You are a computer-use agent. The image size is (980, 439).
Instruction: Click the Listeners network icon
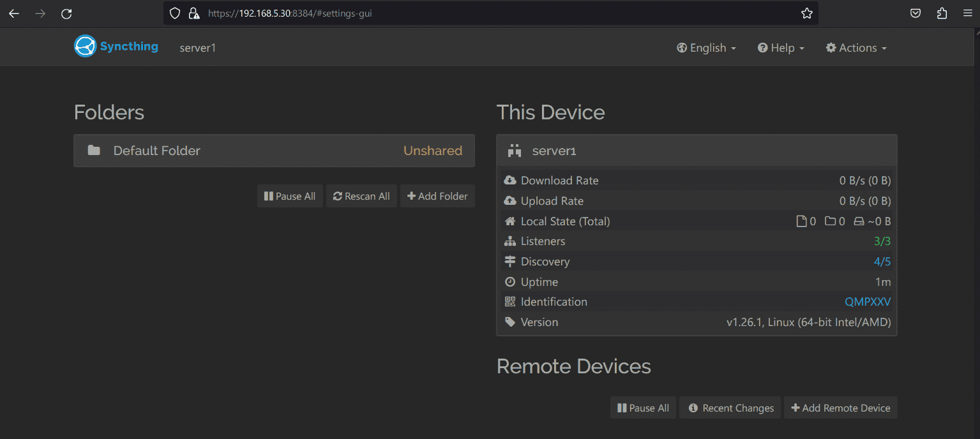click(510, 241)
